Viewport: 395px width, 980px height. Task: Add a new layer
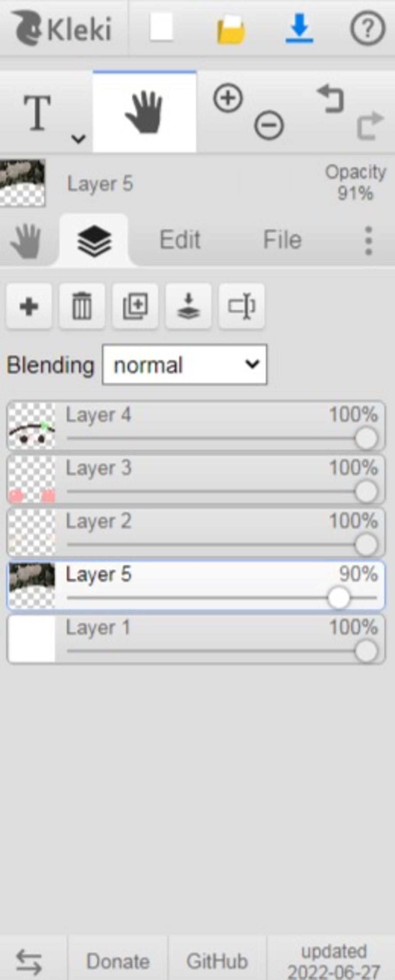pos(29,307)
